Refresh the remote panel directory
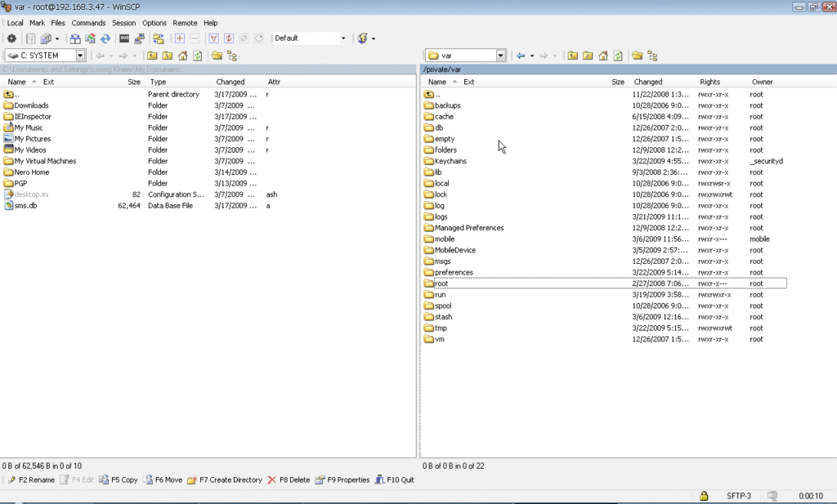The height and width of the screenshot is (504, 837). [618, 56]
